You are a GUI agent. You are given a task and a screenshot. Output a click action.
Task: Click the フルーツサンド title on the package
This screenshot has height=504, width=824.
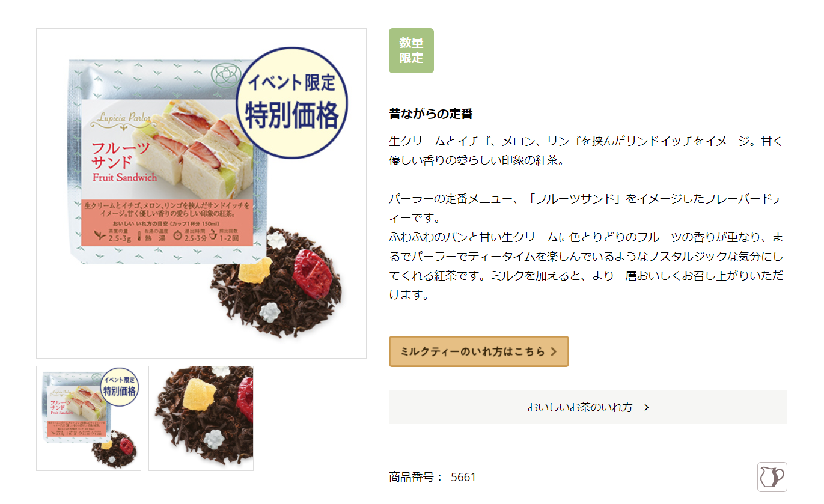pos(120,155)
